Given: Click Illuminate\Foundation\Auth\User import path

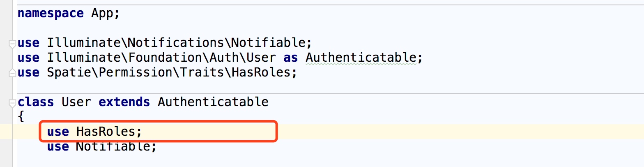Looking at the screenshot, I should coord(161,58).
